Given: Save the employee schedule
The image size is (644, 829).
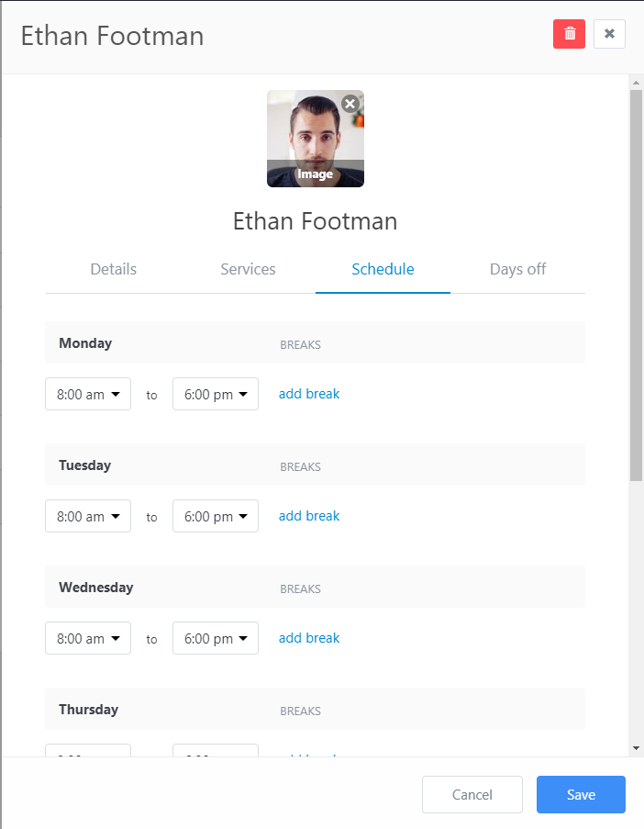Looking at the screenshot, I should coord(581,795).
